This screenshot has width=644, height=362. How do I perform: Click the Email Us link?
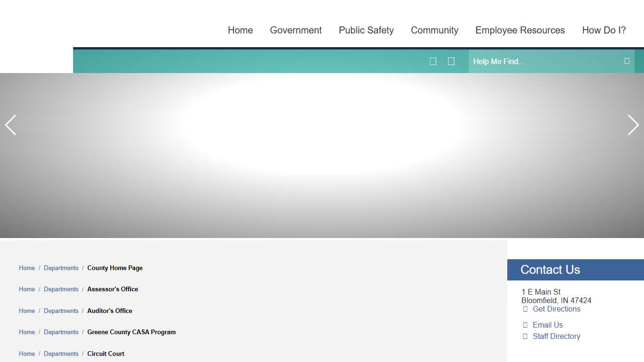coord(547,325)
